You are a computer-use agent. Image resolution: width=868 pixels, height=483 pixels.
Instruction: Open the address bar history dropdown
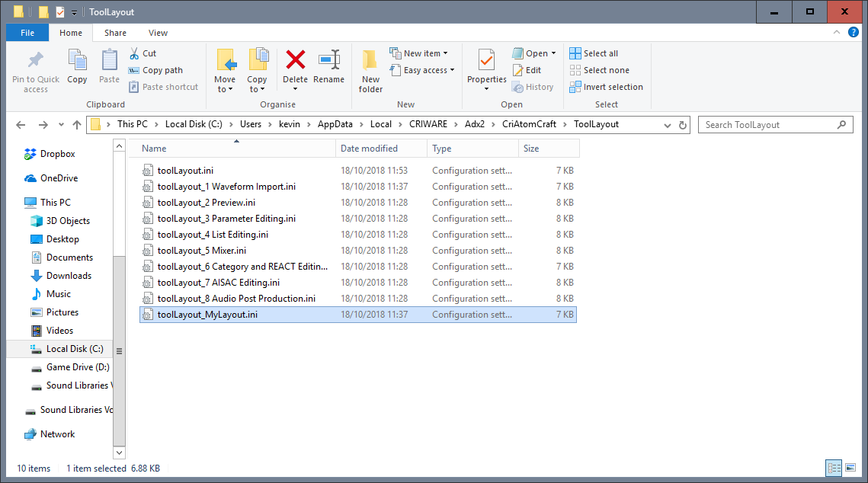pos(667,125)
